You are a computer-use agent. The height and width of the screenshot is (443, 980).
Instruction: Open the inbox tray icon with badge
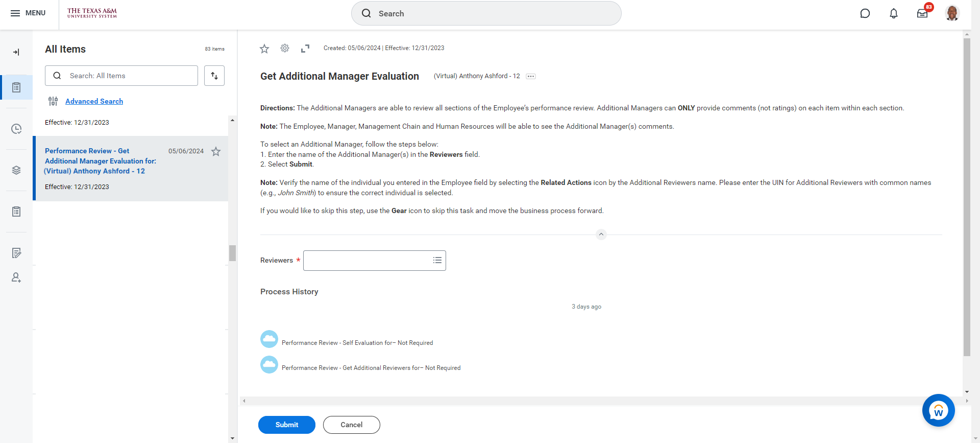point(922,13)
